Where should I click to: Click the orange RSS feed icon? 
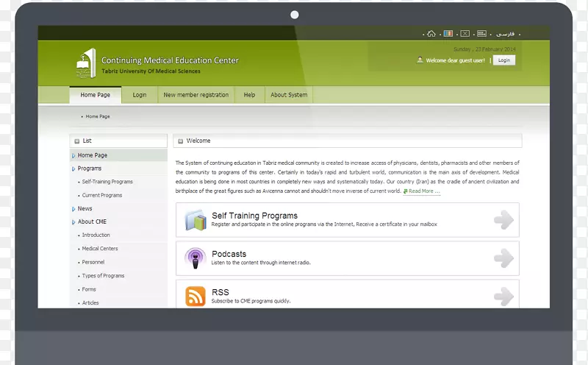point(195,296)
